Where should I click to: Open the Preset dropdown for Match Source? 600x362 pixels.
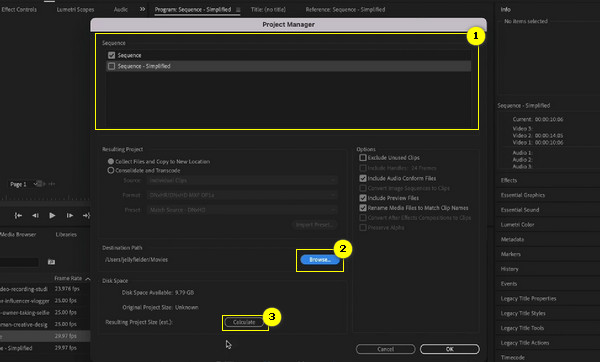242,210
